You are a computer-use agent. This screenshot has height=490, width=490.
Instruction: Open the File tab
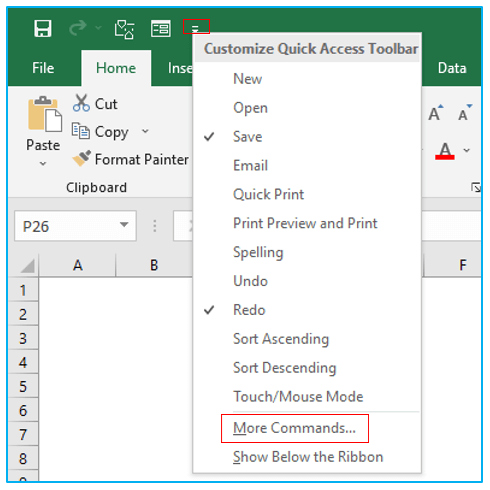coord(43,68)
